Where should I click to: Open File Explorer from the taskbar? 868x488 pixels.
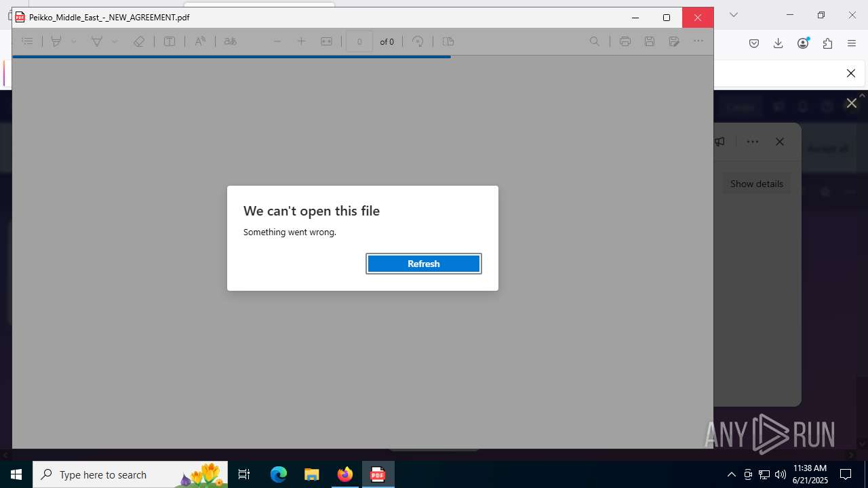click(x=311, y=474)
